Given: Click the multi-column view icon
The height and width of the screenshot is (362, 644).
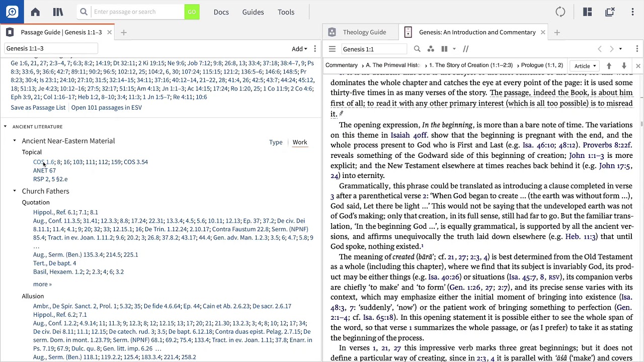Looking at the screenshot, I should [444, 49].
